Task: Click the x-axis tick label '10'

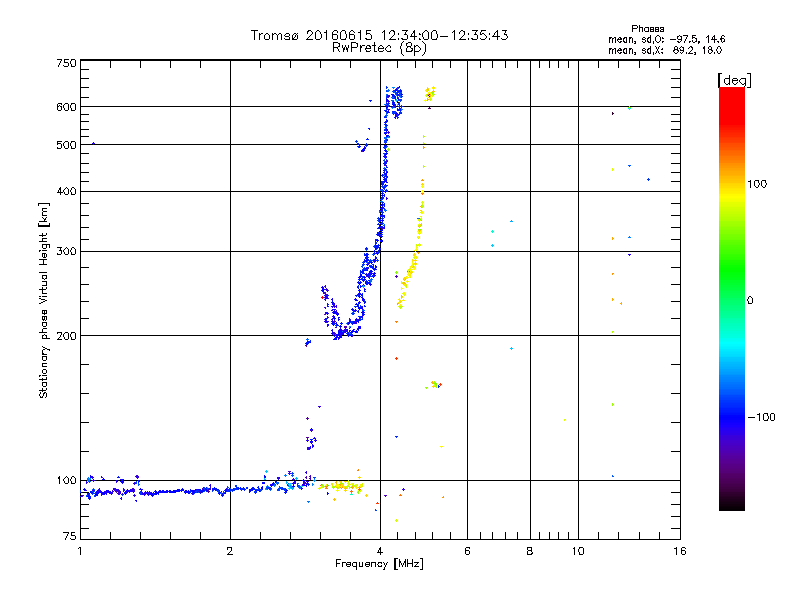Action: click(578, 551)
